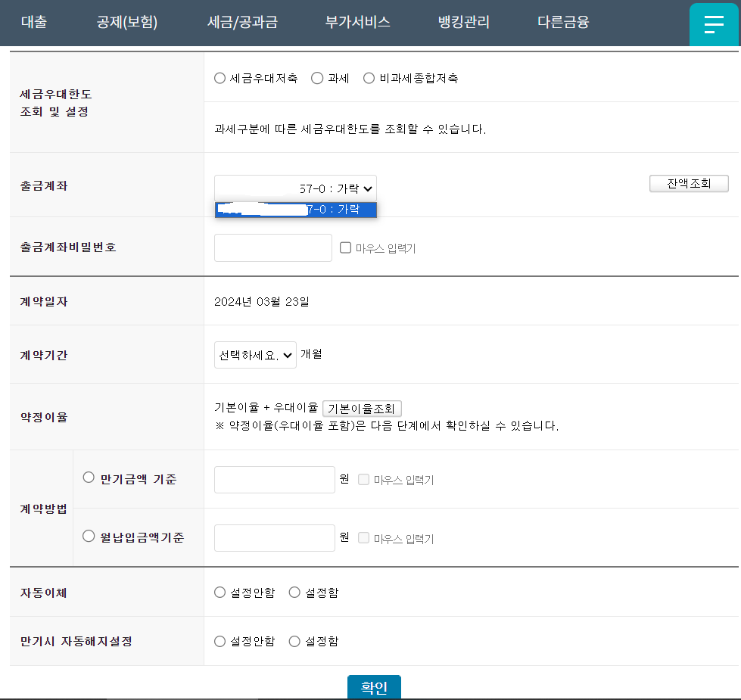
Task: Open the 계약기간 선택하세요 dropdown
Action: tap(255, 355)
